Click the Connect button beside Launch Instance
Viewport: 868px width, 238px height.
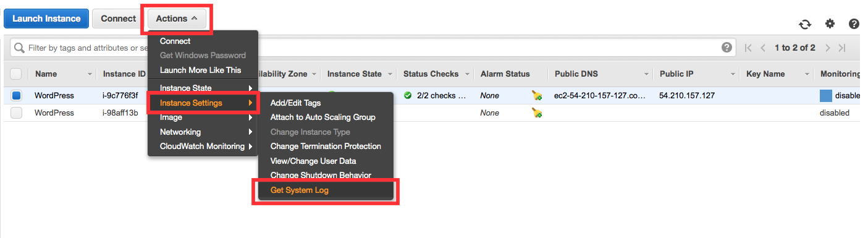tap(118, 19)
